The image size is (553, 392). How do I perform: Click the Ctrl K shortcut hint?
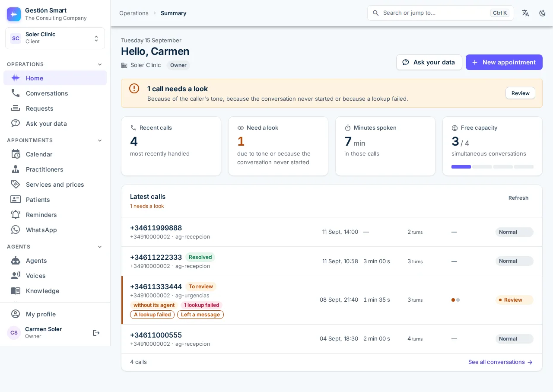pos(500,13)
